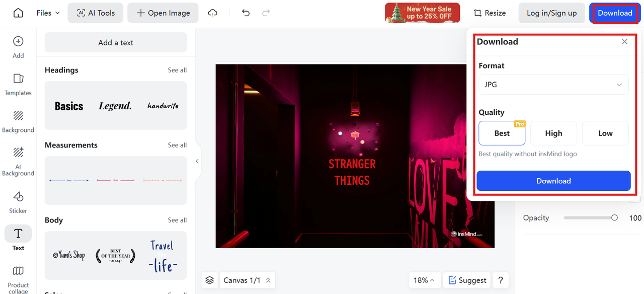644x294 pixels.
Task: Click the Suggest button
Action: click(x=467, y=280)
